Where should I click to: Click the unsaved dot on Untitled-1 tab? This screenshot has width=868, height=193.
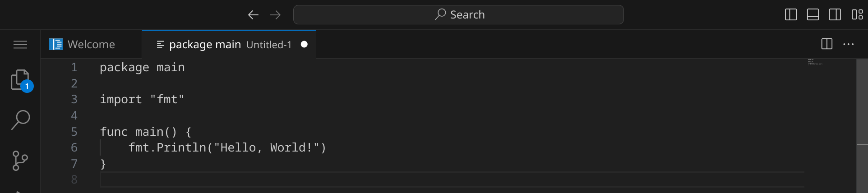coord(304,44)
